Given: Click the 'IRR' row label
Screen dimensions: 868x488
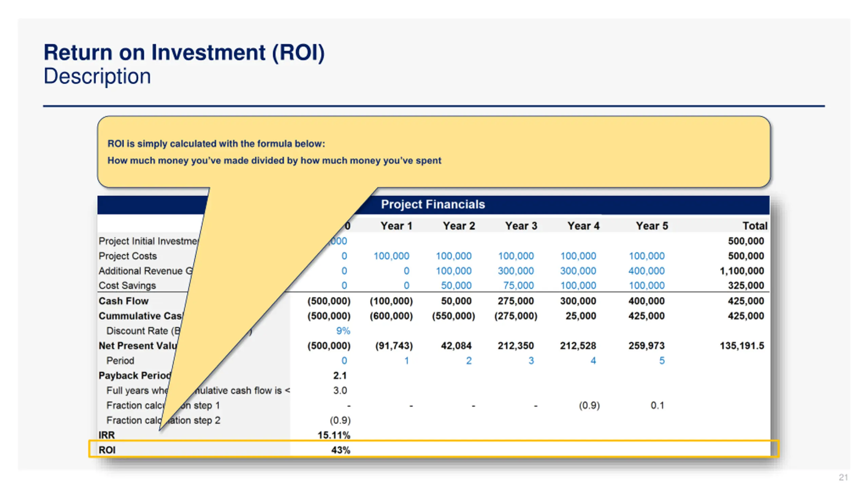Looking at the screenshot, I should pos(106,435).
